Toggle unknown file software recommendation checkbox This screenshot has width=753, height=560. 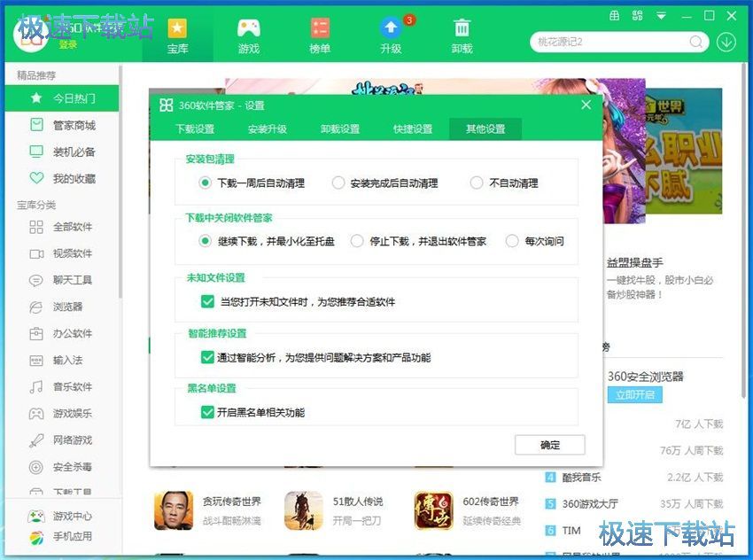pyautogui.click(x=207, y=301)
